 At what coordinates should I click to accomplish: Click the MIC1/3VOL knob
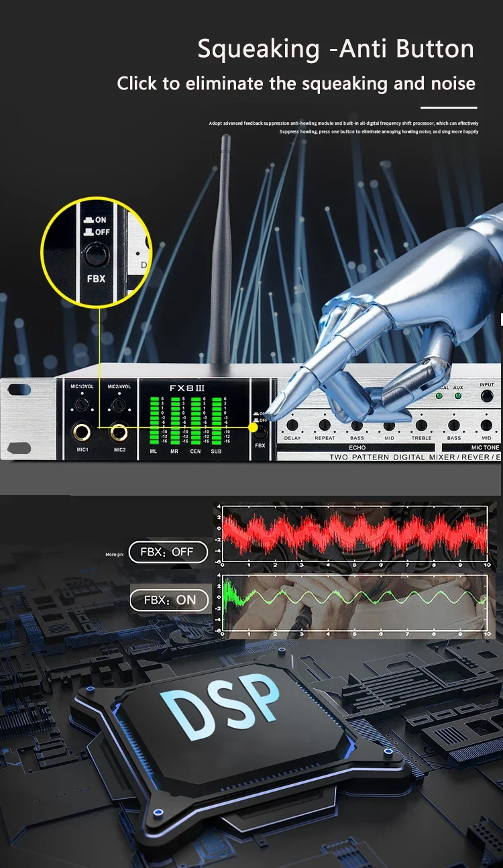point(82,404)
